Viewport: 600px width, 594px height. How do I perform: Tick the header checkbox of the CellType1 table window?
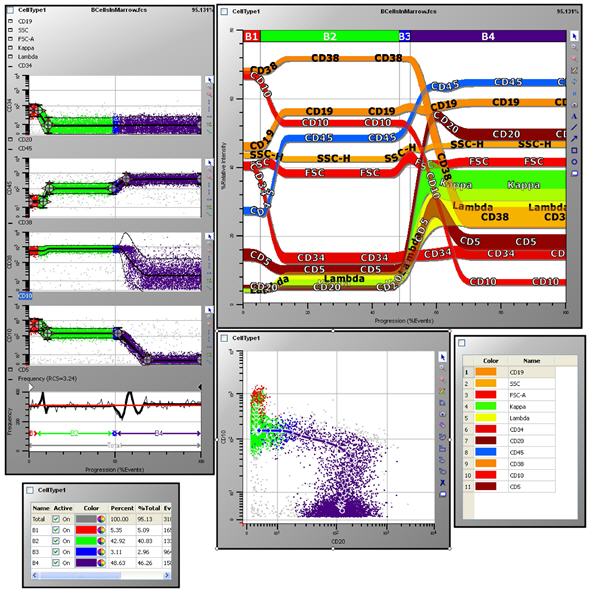[30, 490]
